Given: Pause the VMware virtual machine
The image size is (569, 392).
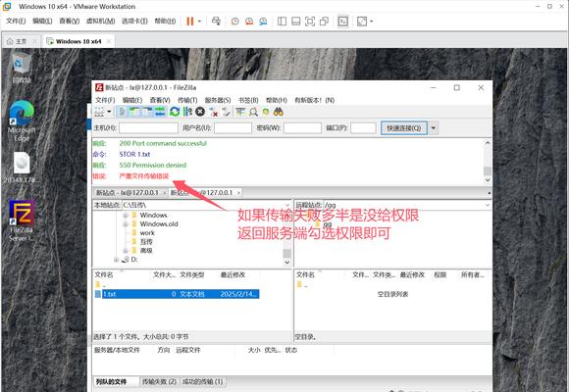Looking at the screenshot, I should tap(189, 22).
